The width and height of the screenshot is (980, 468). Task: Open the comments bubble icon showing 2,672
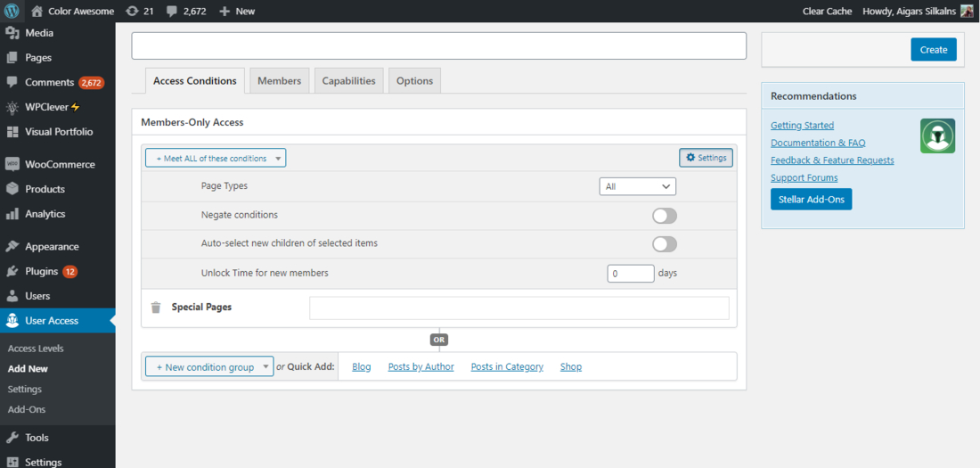[172, 12]
